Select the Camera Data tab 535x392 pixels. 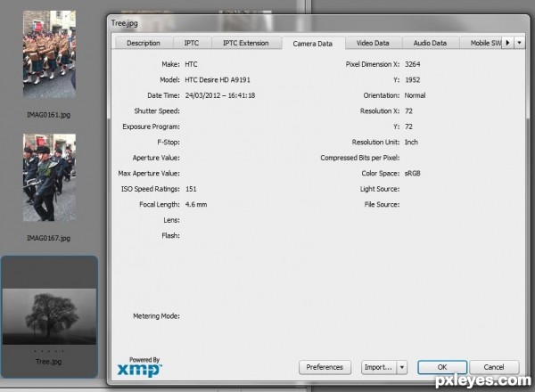point(313,44)
